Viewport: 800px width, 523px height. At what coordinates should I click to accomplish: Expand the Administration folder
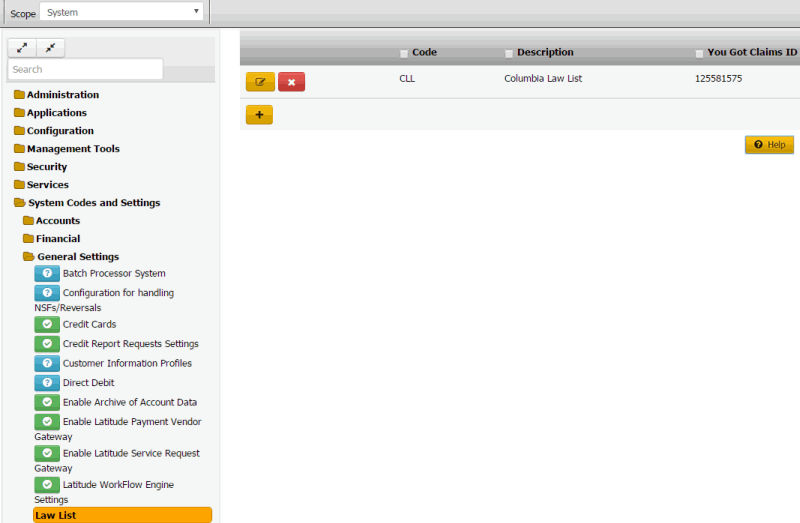[x=62, y=95]
